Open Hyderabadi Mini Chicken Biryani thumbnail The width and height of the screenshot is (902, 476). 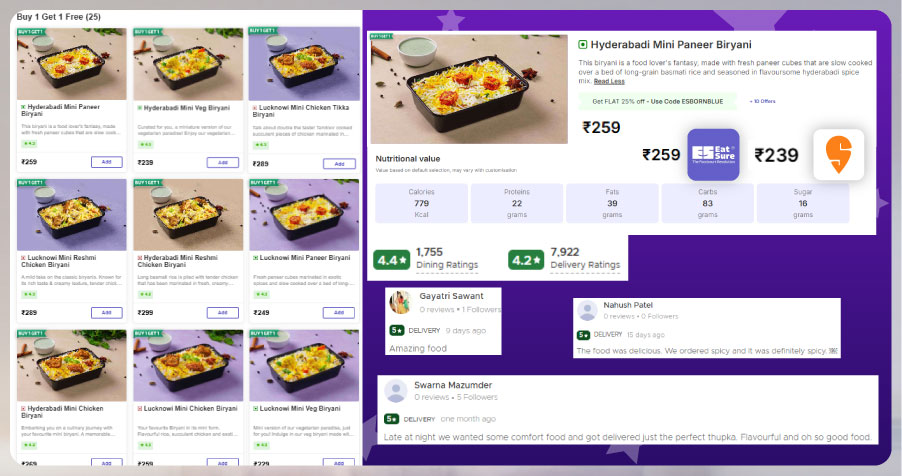point(71,365)
